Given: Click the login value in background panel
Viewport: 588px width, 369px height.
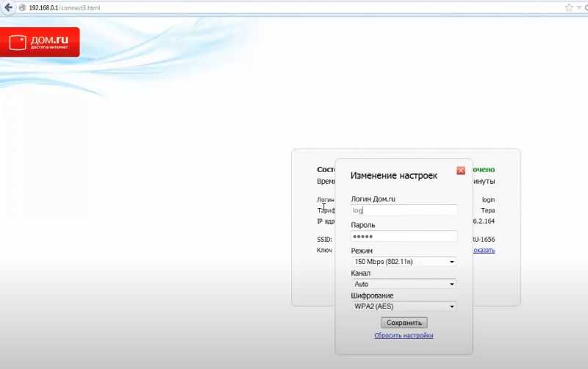Looking at the screenshot, I should 488,200.
